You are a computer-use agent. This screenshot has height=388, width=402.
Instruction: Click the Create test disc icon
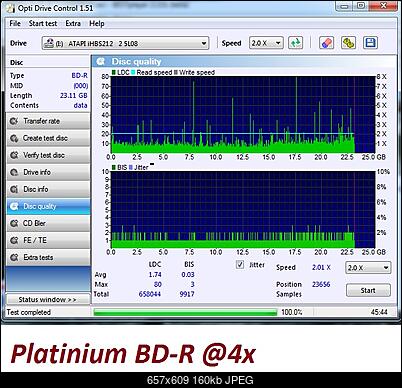point(14,138)
